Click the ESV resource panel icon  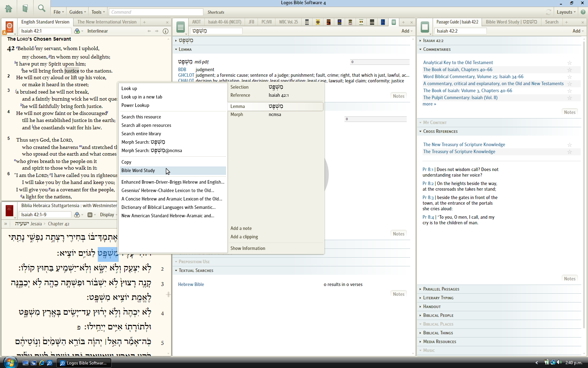pos(9,27)
